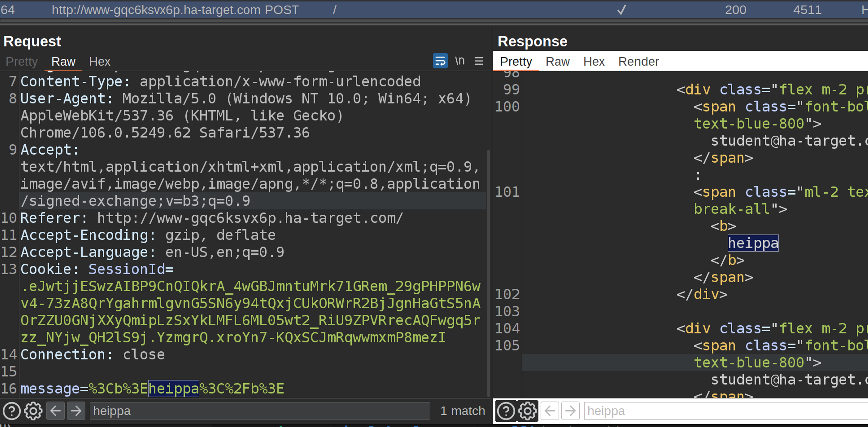Image resolution: width=868 pixels, height=427 pixels.
Task: Open the Request panel hamburger menu
Action: pos(479,61)
